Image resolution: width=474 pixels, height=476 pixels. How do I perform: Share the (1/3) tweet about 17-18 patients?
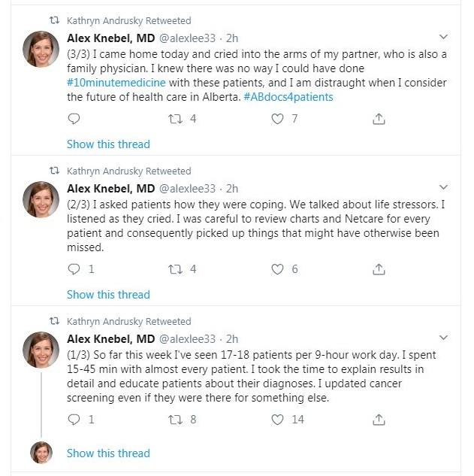(379, 420)
